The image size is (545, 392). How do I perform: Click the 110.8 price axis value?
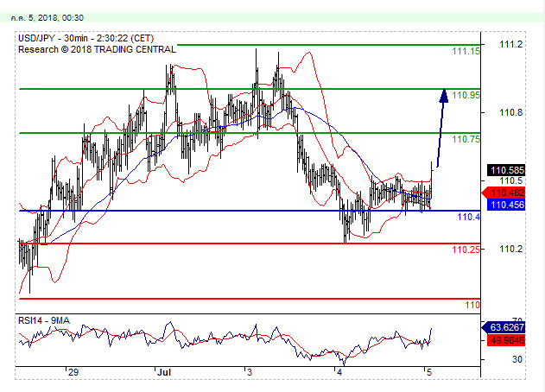pyautogui.click(x=510, y=112)
